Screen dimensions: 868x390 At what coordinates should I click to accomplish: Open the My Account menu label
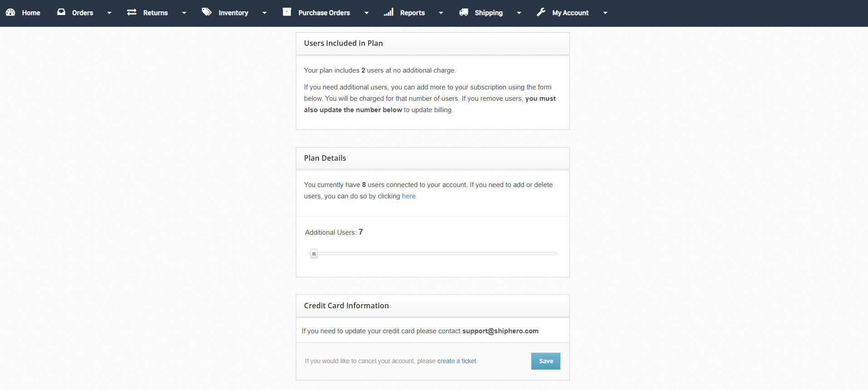(570, 13)
